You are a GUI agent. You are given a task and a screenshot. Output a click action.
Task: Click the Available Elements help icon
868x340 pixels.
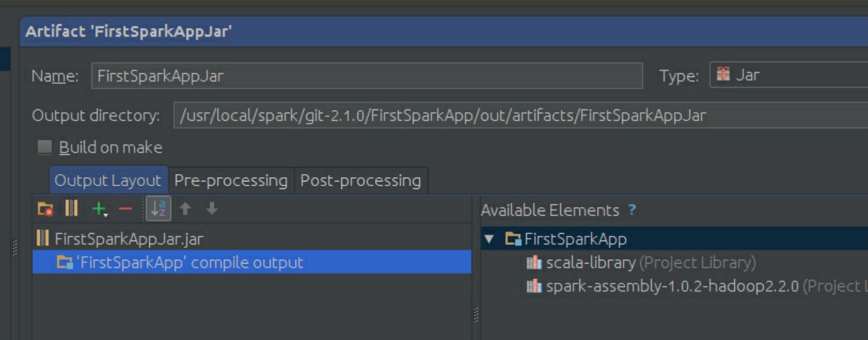coord(632,210)
